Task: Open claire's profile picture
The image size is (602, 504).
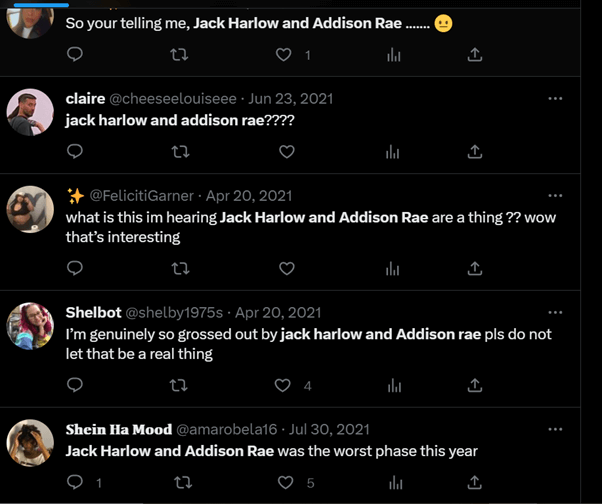Action: tap(30, 112)
